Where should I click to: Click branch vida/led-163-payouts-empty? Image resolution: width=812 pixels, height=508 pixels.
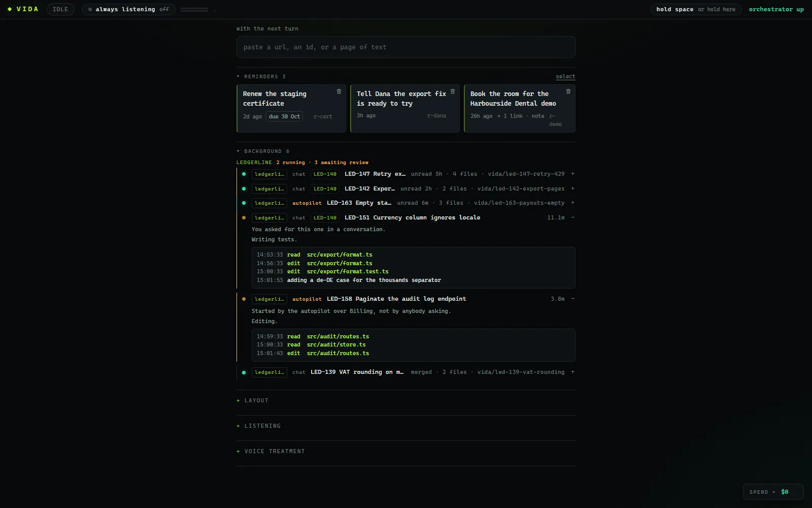pos(519,203)
